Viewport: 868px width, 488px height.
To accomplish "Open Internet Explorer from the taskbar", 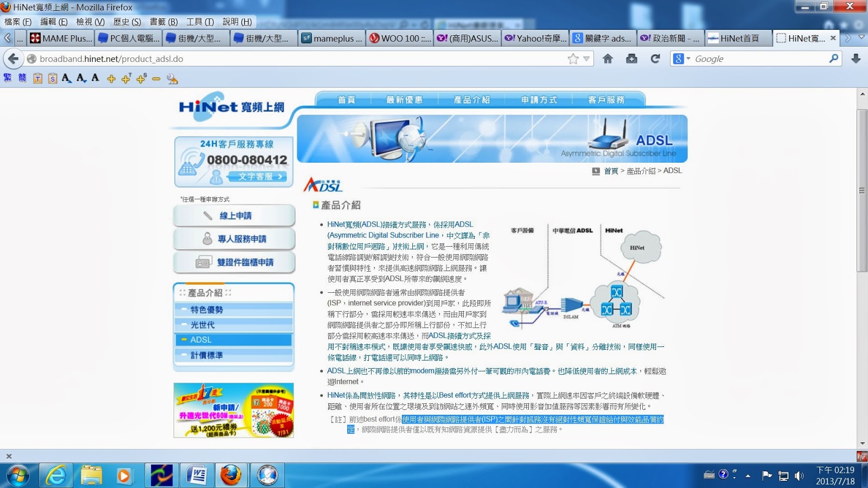I will [56, 476].
